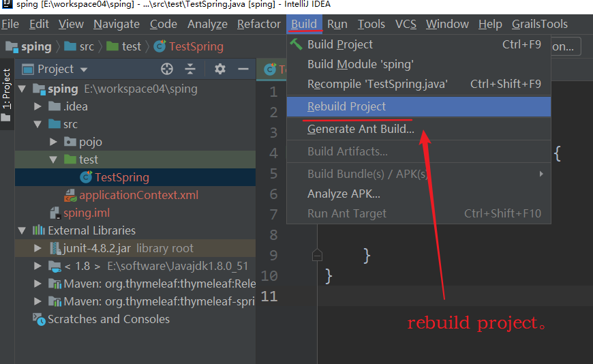This screenshot has height=364, width=593.
Task: Expand Maven thymeleaf-spri library node
Action: pos(37,301)
